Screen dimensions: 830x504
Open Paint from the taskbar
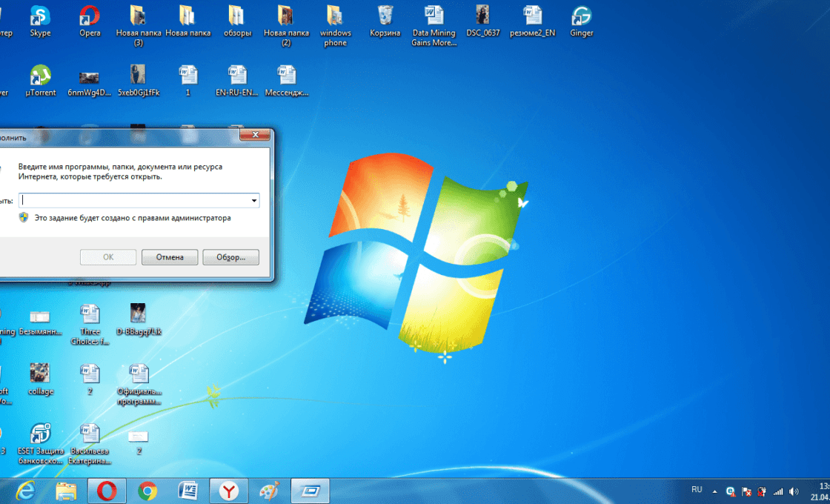point(269,491)
